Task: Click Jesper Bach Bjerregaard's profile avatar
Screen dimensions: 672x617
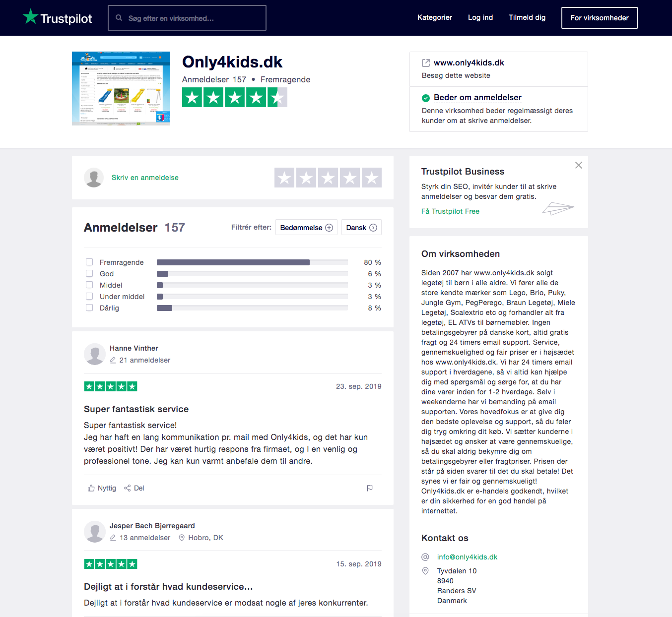Action: click(94, 532)
